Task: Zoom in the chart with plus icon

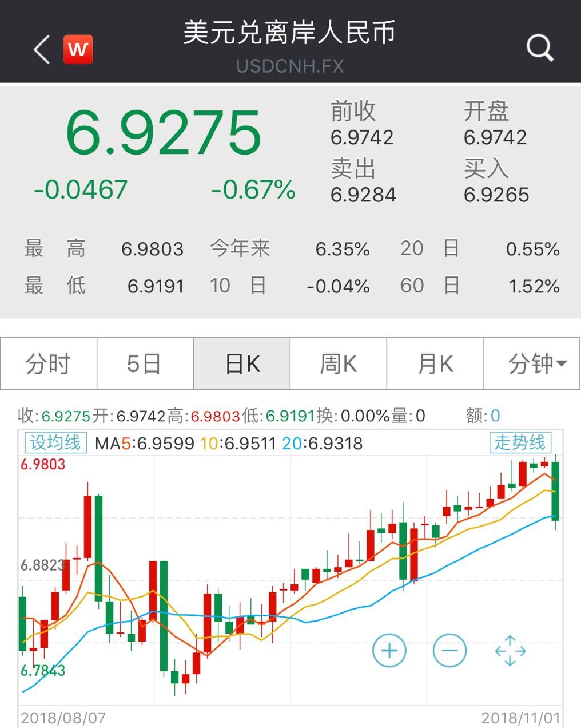Action: point(389,651)
